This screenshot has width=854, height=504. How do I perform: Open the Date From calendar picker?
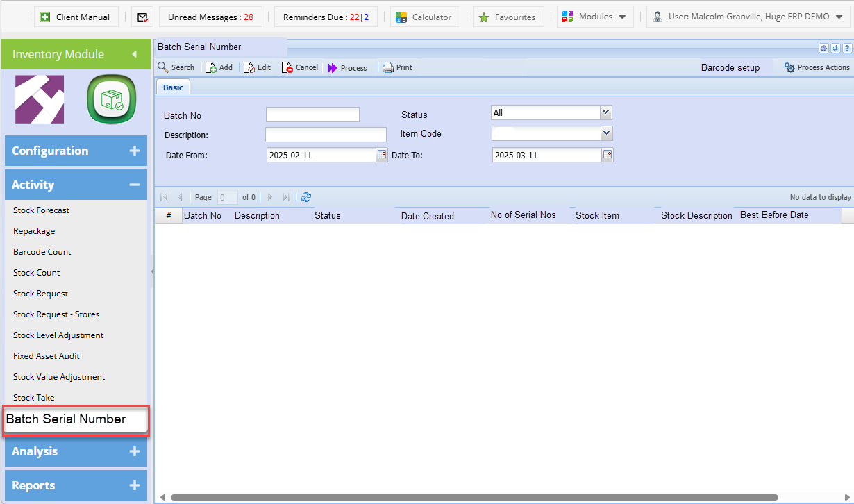coord(381,155)
